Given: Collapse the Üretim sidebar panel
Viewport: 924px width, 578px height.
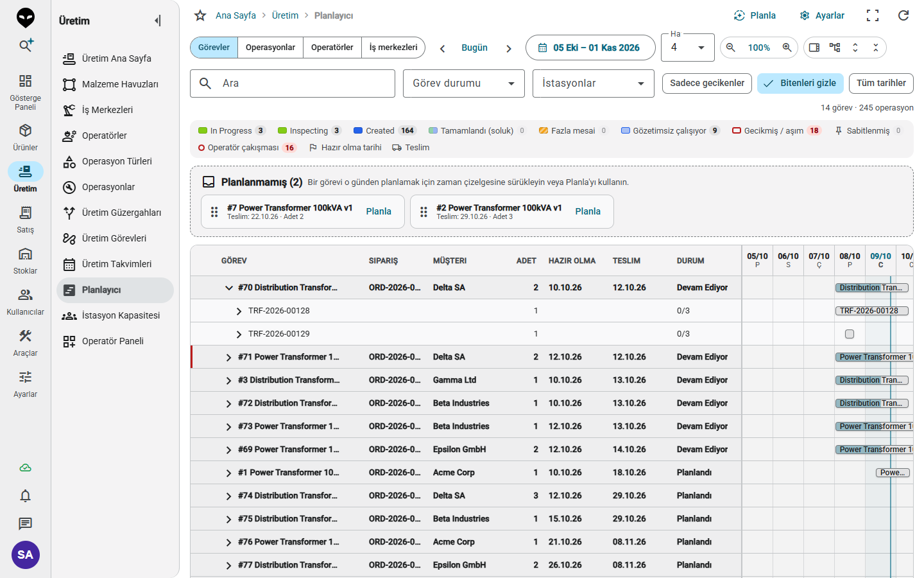Looking at the screenshot, I should click(158, 21).
